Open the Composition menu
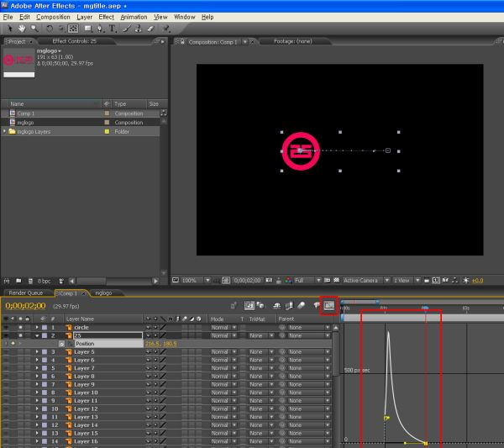Image resolution: width=504 pixels, height=448 pixels. pos(53,17)
